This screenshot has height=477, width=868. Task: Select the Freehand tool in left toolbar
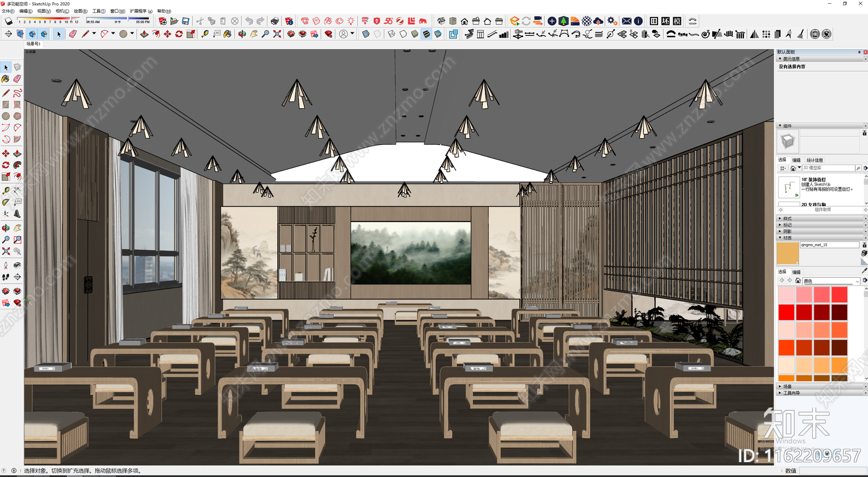pos(17,93)
